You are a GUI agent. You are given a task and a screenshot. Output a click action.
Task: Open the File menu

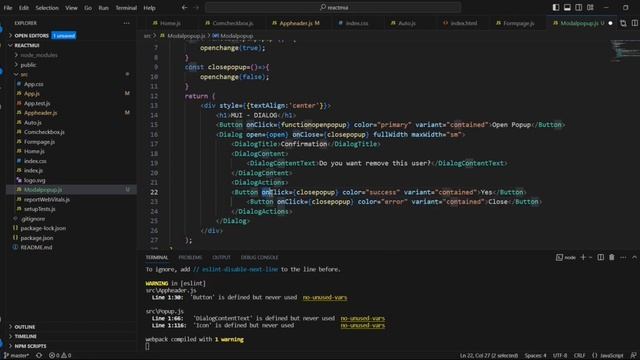pyautogui.click(x=8, y=7)
